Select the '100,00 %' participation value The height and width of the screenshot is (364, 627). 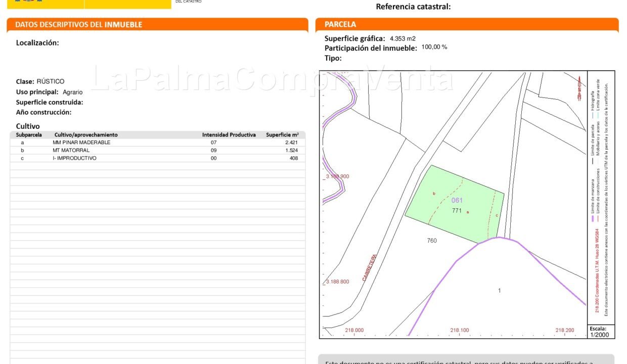pyautogui.click(x=434, y=47)
